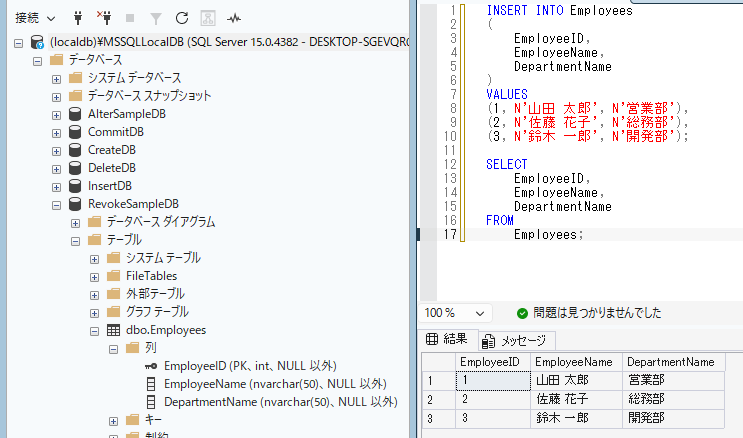Select the dbo.Employees table icon
743x438 pixels.
[113, 330]
